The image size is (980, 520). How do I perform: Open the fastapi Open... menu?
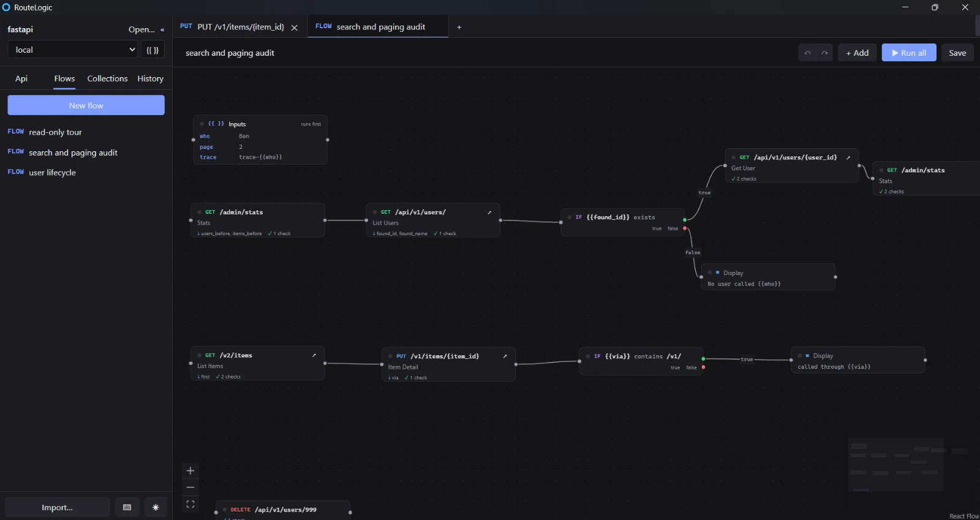141,29
